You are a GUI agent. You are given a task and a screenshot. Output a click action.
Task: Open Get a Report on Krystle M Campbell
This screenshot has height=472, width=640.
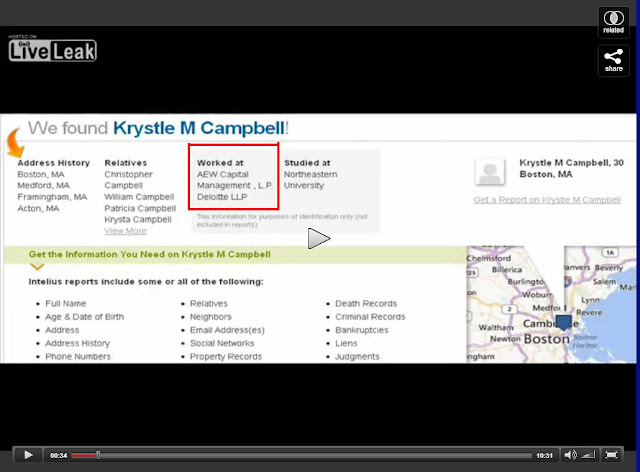tap(547, 200)
